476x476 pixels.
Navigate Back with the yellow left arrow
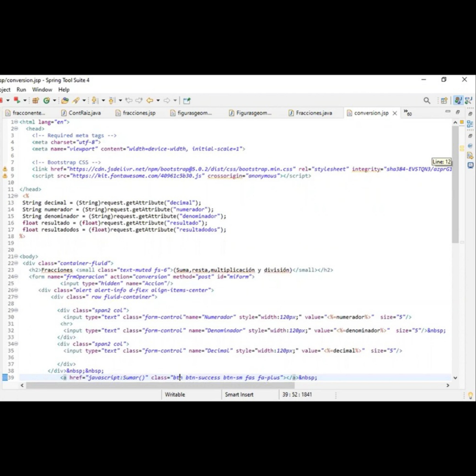coord(150,101)
